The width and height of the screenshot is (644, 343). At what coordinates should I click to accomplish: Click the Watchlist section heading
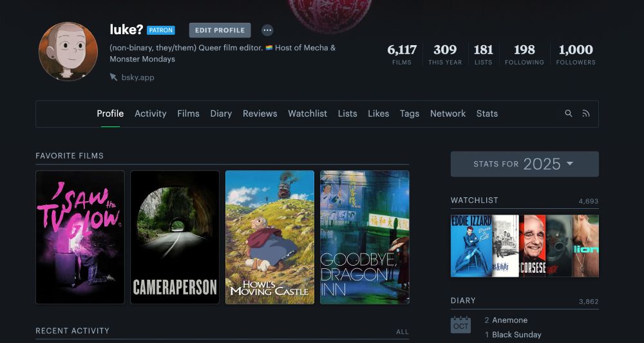[475, 201]
